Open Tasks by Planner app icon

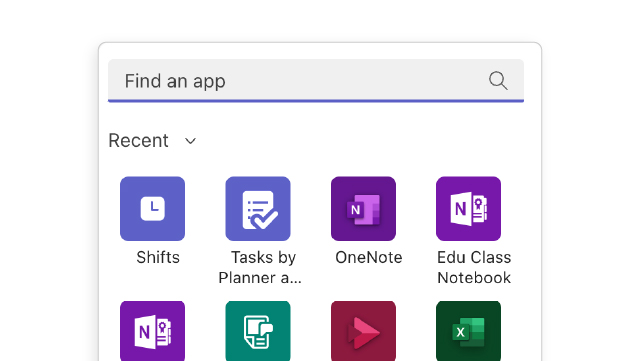pyautogui.click(x=258, y=209)
